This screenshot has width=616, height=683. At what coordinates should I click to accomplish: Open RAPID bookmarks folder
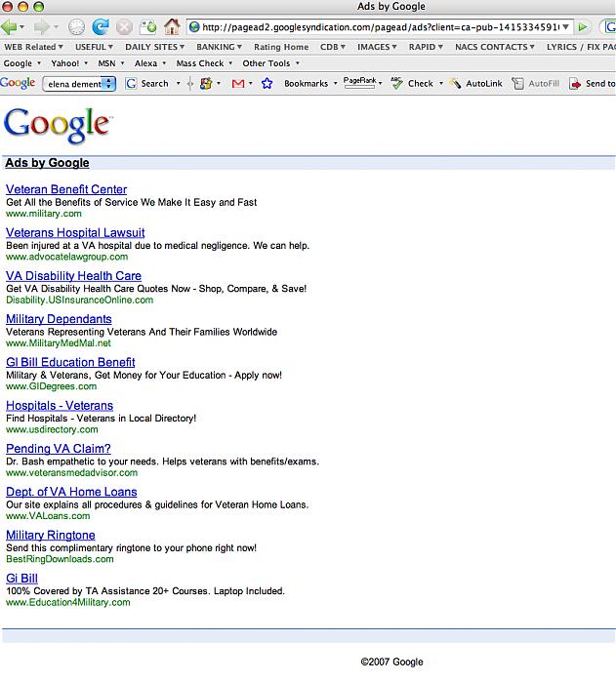[426, 47]
